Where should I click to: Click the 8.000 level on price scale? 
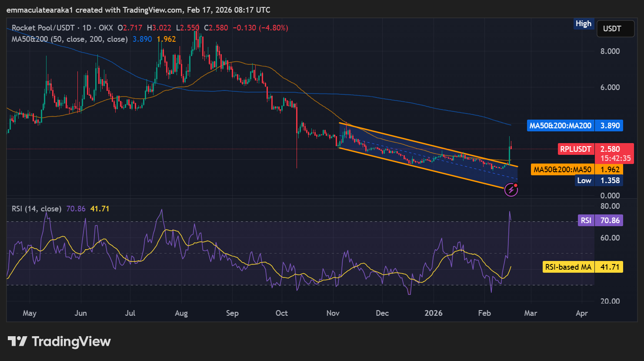(610, 51)
